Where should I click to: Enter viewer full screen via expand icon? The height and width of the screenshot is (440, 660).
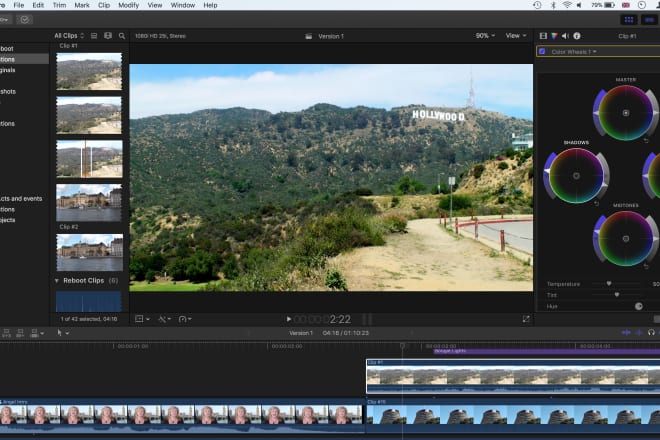point(526,319)
